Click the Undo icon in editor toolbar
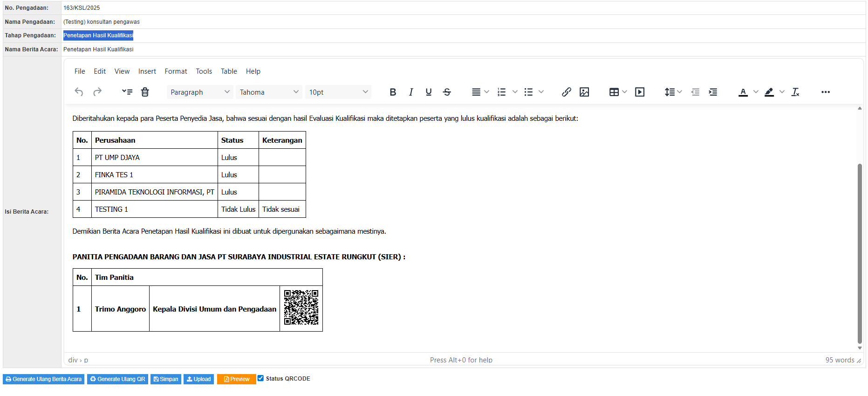This screenshot has width=868, height=396. click(79, 92)
